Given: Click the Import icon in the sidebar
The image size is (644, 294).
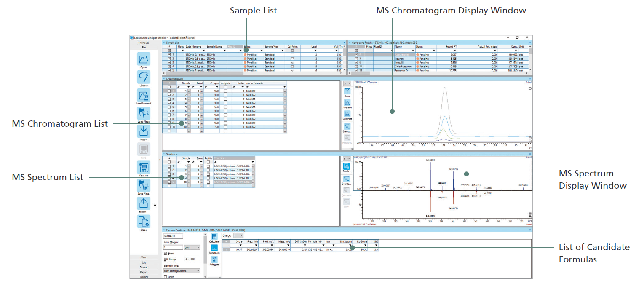Looking at the screenshot, I should [144, 131].
